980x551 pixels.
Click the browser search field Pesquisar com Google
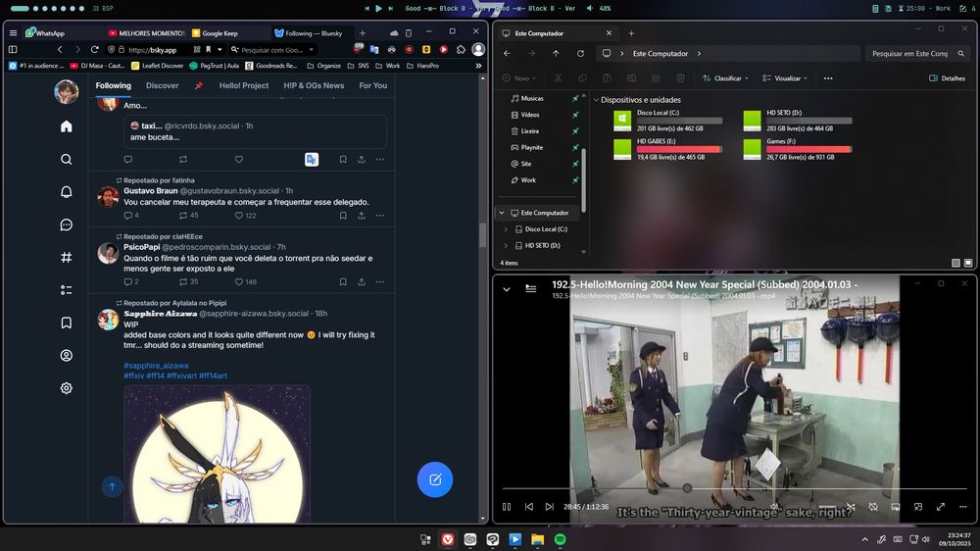tap(273, 49)
